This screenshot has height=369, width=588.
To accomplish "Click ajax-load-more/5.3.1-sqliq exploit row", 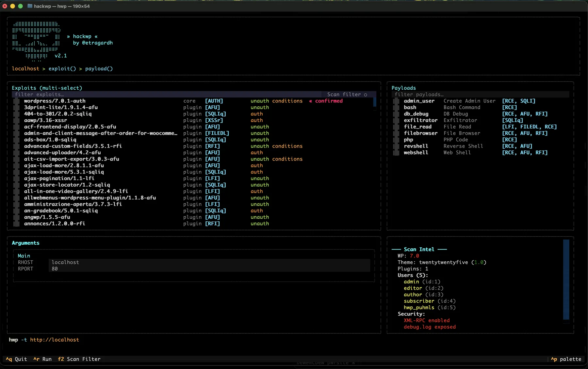I will [x=193, y=172].
